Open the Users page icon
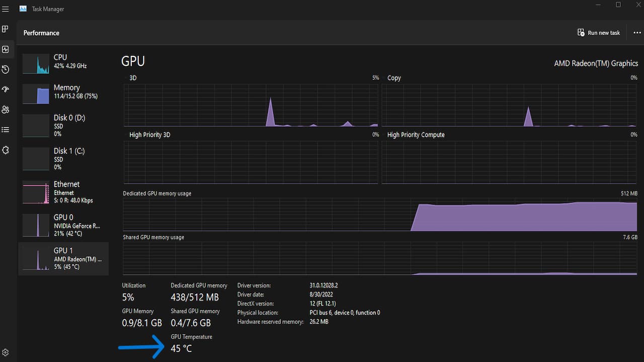 [x=6, y=110]
